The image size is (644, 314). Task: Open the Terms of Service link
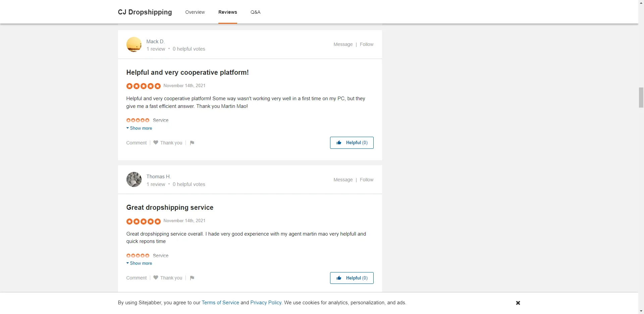tap(220, 303)
